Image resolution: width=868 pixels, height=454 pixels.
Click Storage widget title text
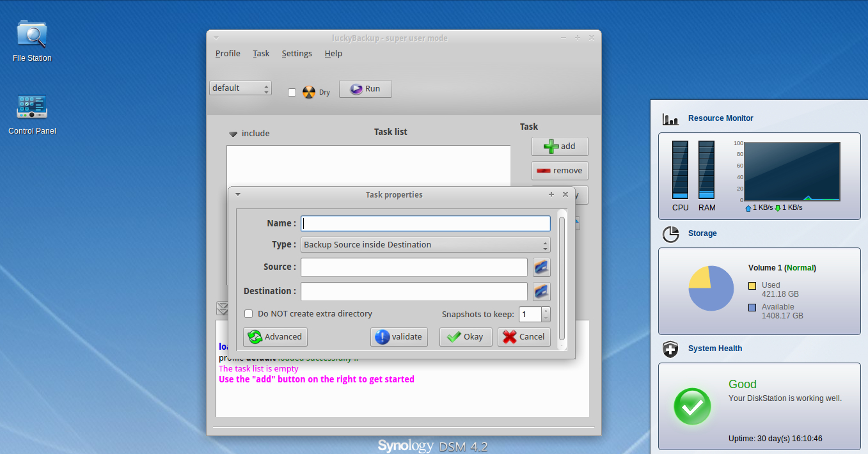[702, 233]
